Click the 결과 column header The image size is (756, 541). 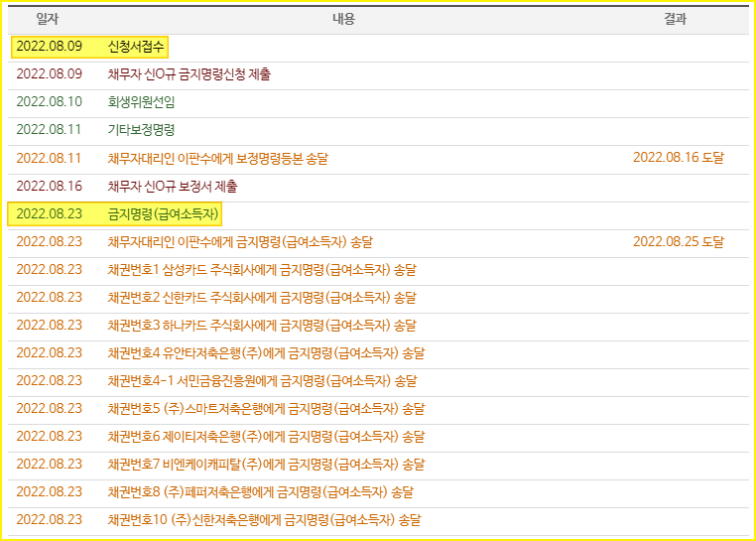[675, 19]
